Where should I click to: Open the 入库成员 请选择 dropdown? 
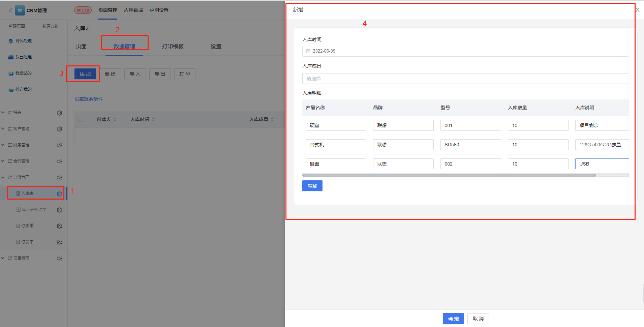pyautogui.click(x=465, y=79)
